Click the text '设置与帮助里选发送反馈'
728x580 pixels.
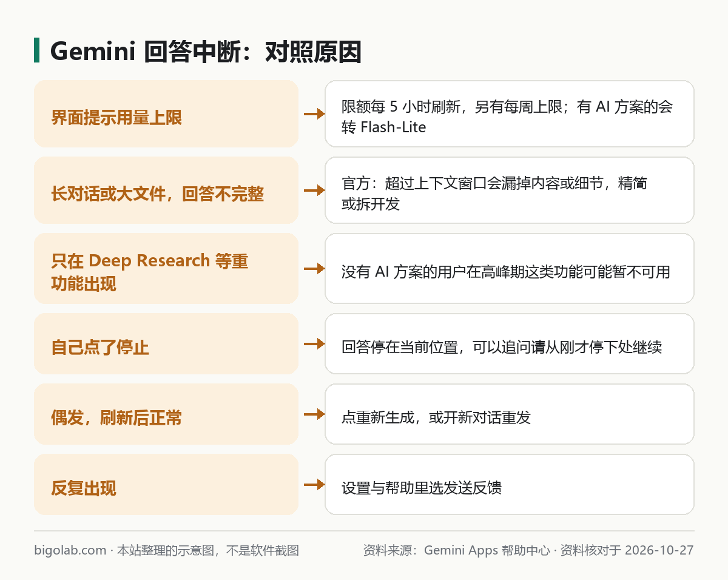click(x=421, y=488)
